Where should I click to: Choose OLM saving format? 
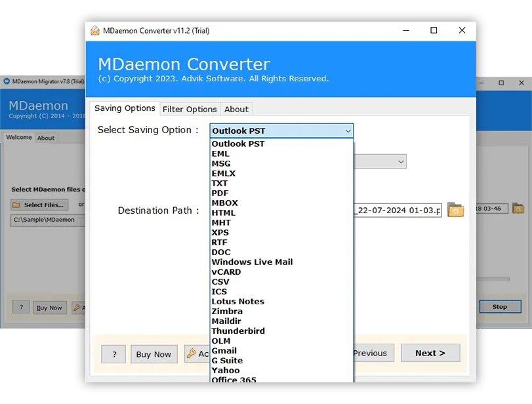(281, 340)
